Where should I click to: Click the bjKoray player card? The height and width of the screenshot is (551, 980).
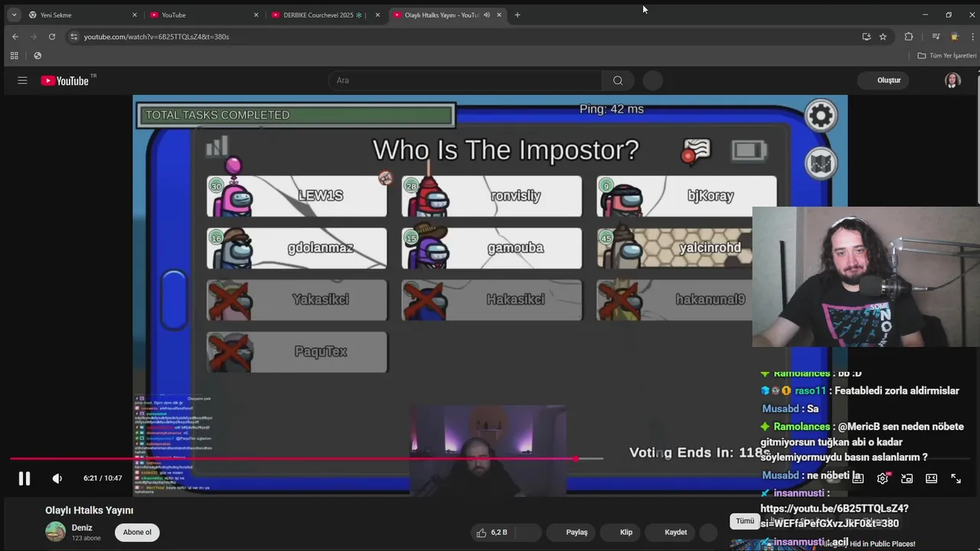pyautogui.click(x=687, y=196)
